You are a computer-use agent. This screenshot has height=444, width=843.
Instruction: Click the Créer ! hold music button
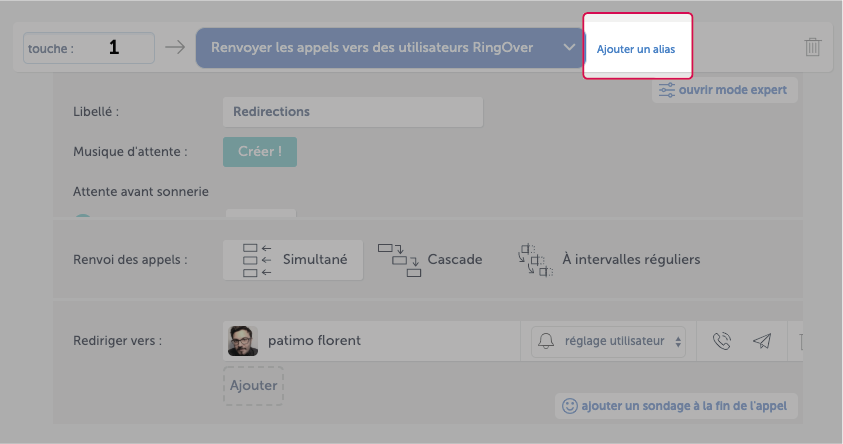pos(260,152)
